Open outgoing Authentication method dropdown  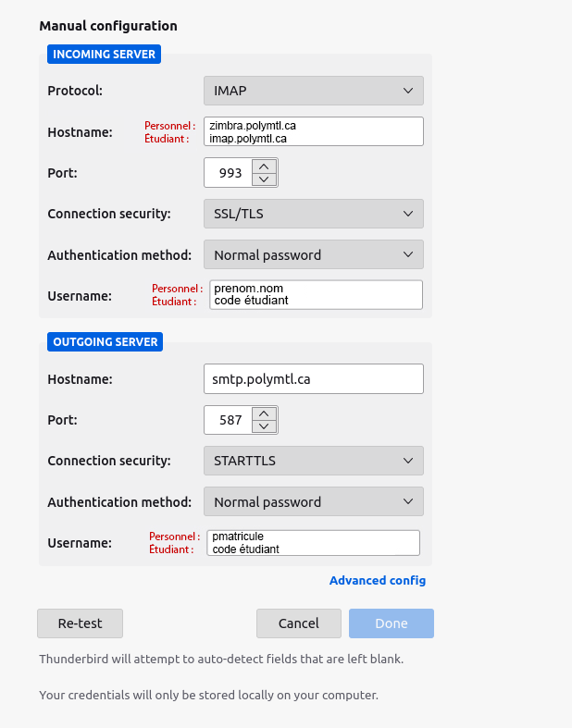point(313,501)
